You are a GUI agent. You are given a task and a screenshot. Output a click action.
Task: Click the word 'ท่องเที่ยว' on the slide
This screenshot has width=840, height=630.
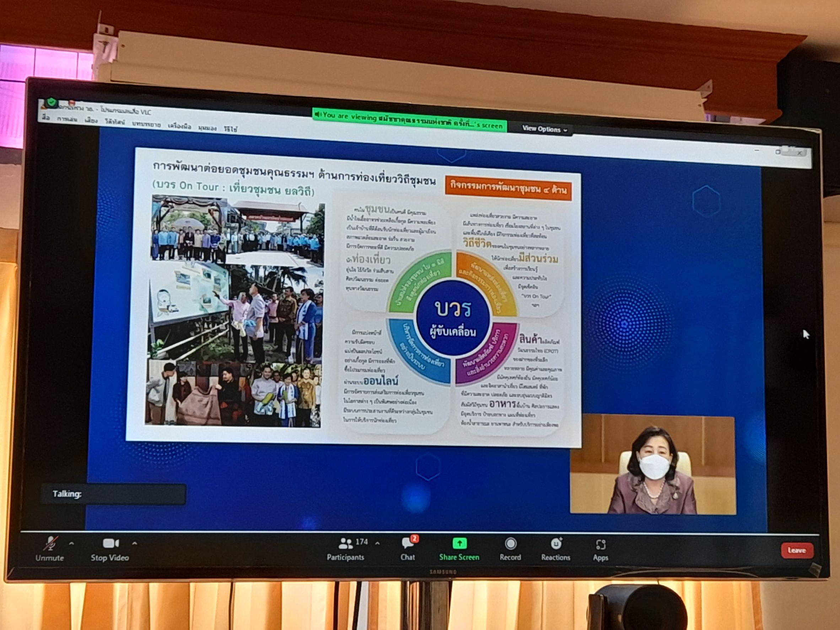coord(371,260)
